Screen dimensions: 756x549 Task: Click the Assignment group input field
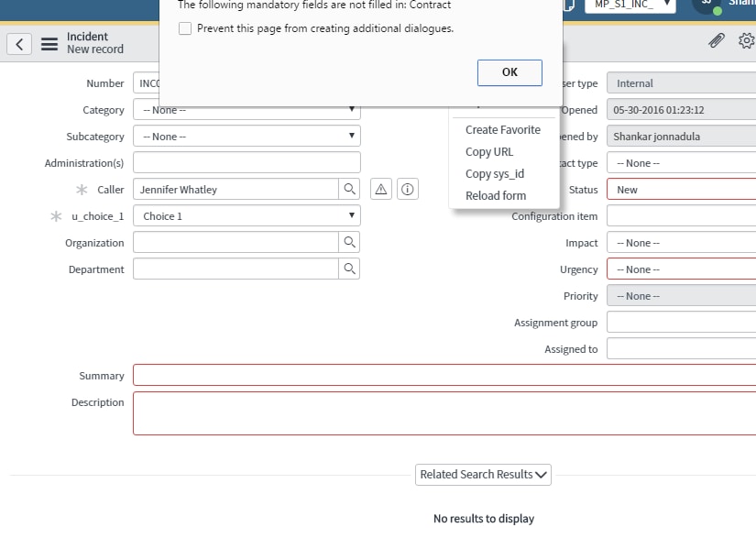pos(681,322)
